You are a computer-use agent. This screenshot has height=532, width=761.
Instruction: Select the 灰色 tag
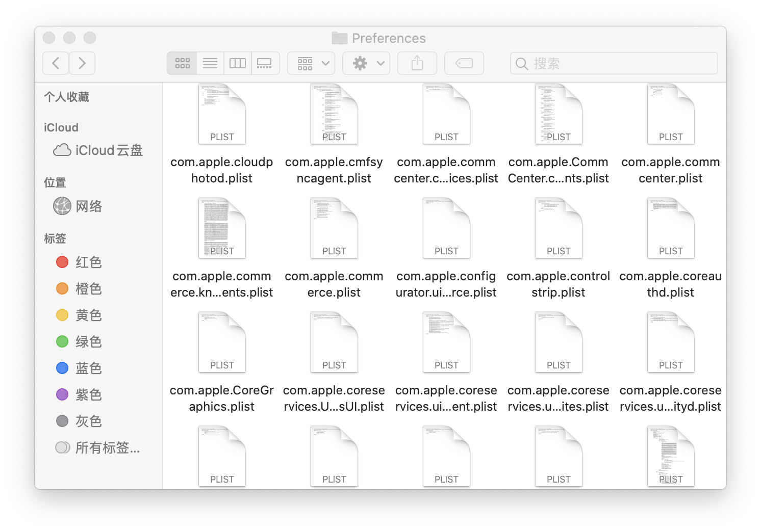79,421
